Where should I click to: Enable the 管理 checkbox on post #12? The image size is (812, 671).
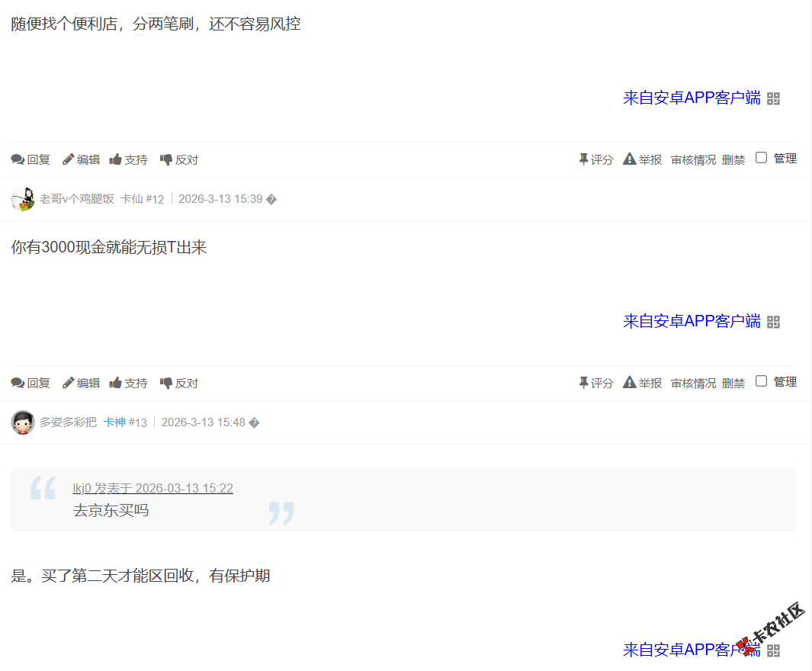click(x=760, y=380)
